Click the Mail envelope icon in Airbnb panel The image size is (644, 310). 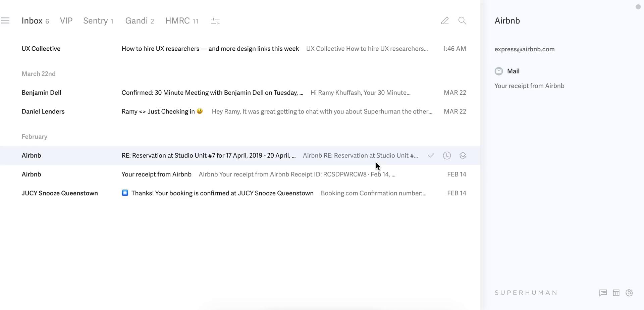click(499, 71)
